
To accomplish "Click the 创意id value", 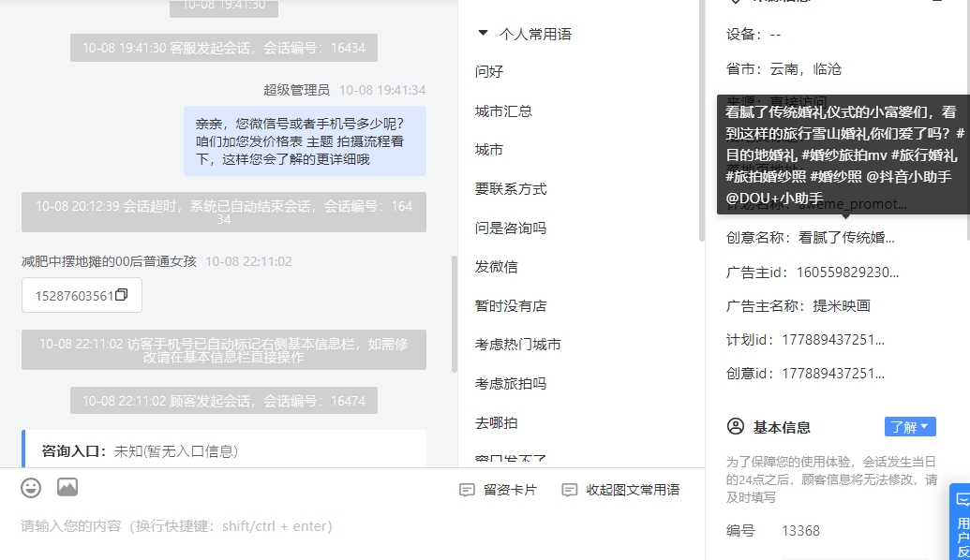I will [833, 374].
